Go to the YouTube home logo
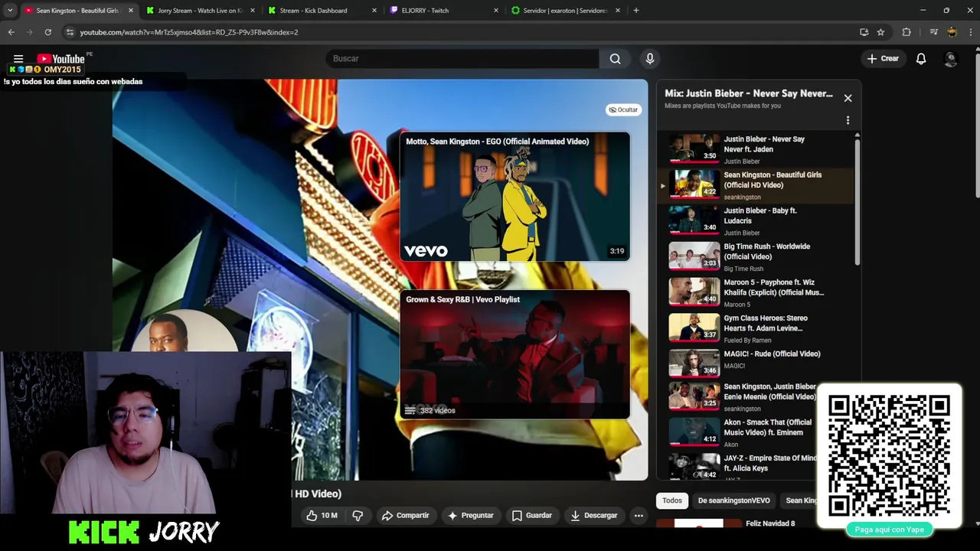Image resolution: width=980 pixels, height=551 pixels. [60, 59]
